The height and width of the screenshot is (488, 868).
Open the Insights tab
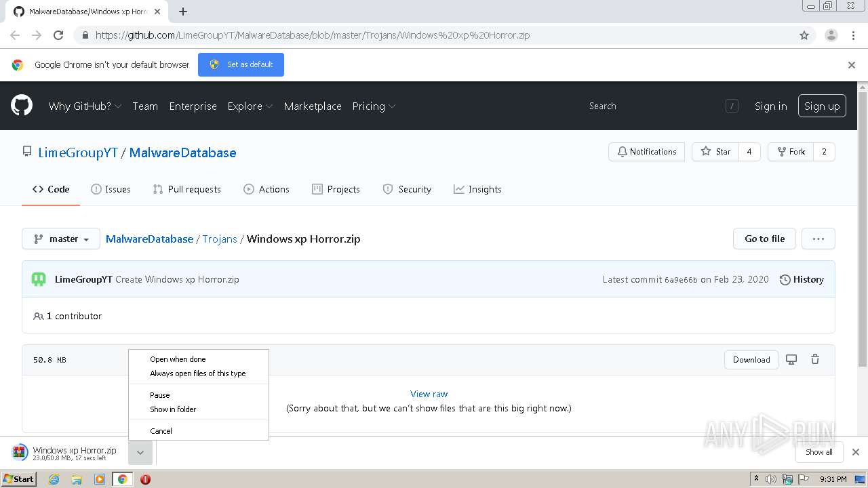477,189
